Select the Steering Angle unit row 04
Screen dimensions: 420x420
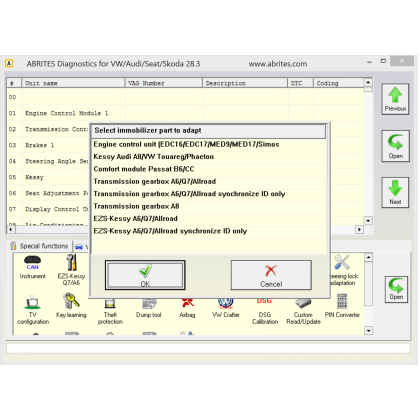point(48,161)
